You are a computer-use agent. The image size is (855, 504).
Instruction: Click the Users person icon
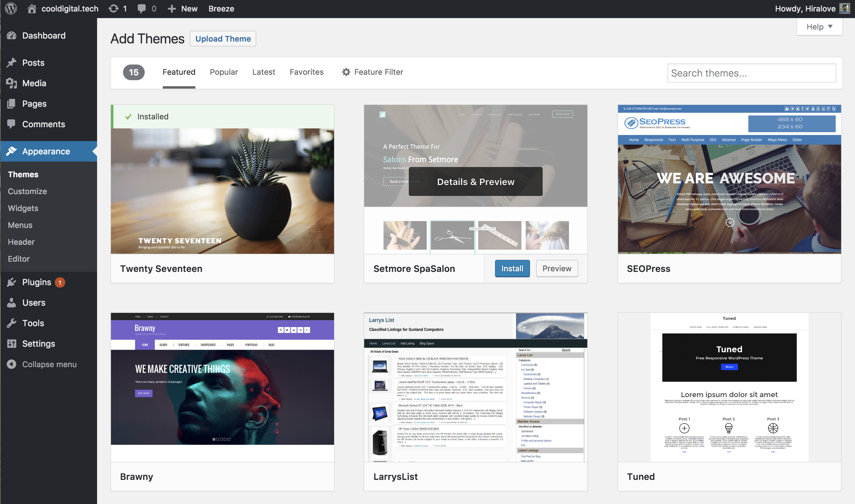tap(11, 302)
